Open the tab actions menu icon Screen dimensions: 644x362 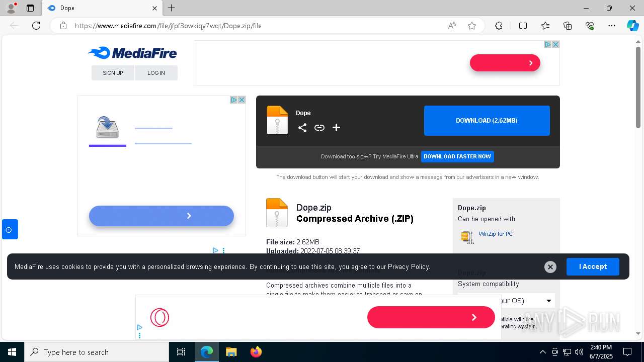point(30,8)
